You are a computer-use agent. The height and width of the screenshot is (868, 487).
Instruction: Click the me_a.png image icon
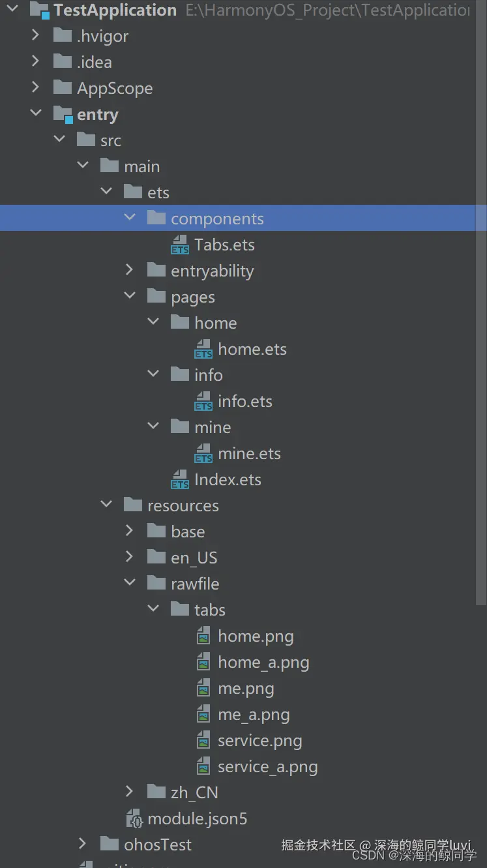click(x=204, y=715)
